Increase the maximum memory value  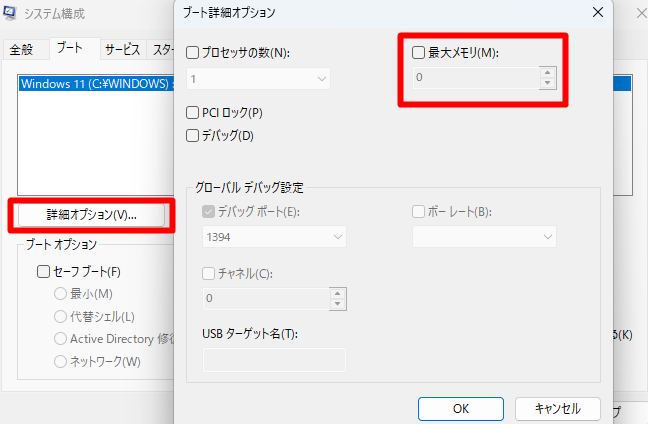548,72
